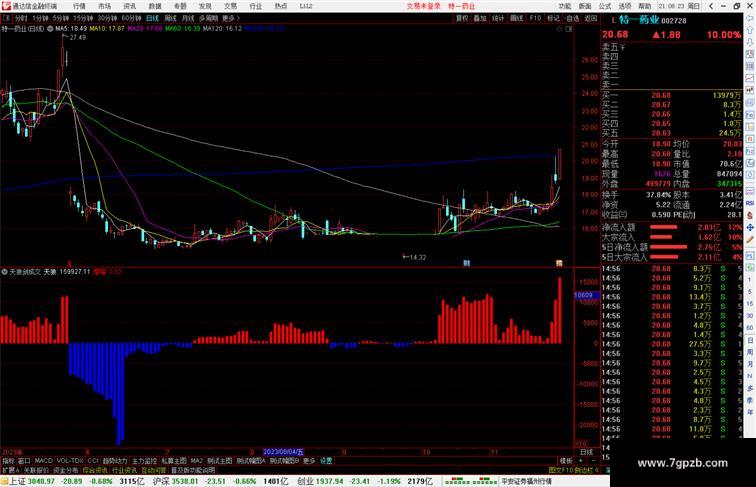The width and height of the screenshot is (756, 487).
Task: Toggle the 趋势动力 indicator
Action: pos(115,461)
